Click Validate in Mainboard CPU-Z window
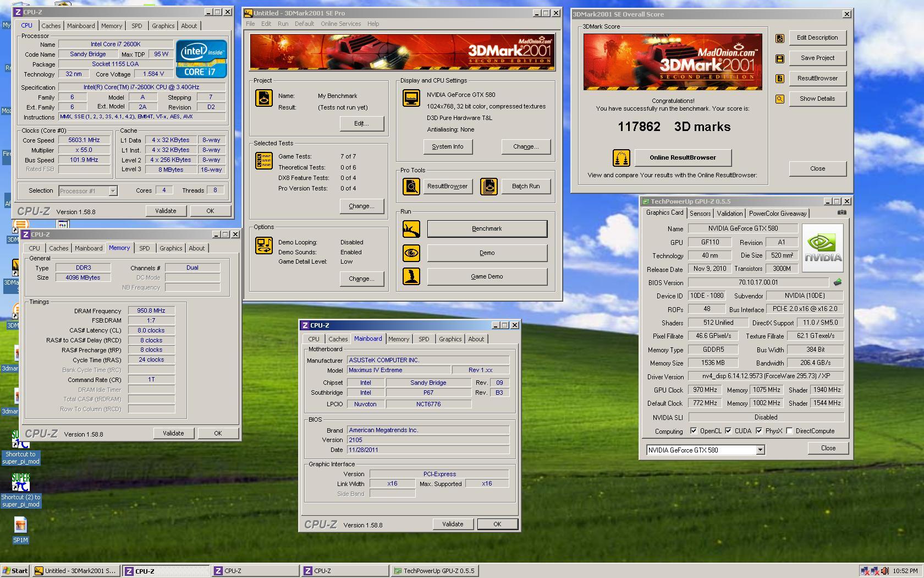Image resolution: width=924 pixels, height=578 pixels. coord(453,525)
